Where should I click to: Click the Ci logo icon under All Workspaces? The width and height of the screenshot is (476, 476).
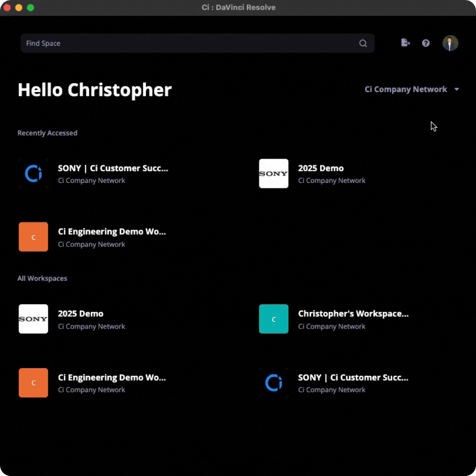pos(273,382)
